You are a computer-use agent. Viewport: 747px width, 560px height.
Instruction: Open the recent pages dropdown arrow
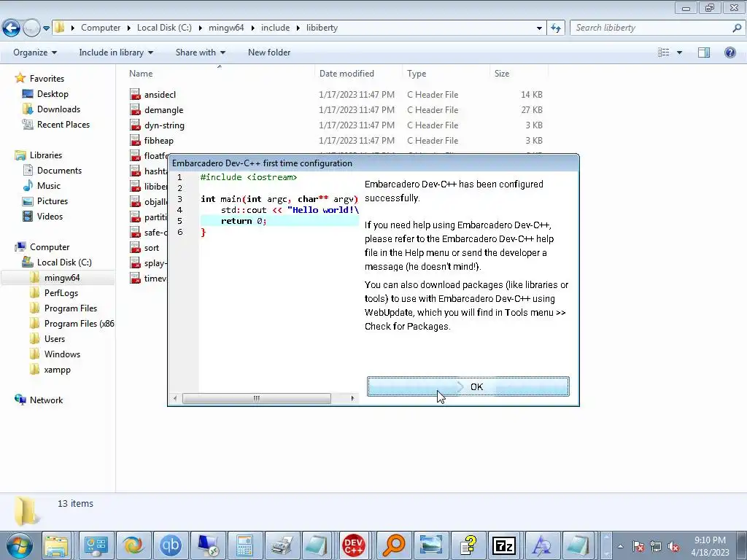click(46, 28)
